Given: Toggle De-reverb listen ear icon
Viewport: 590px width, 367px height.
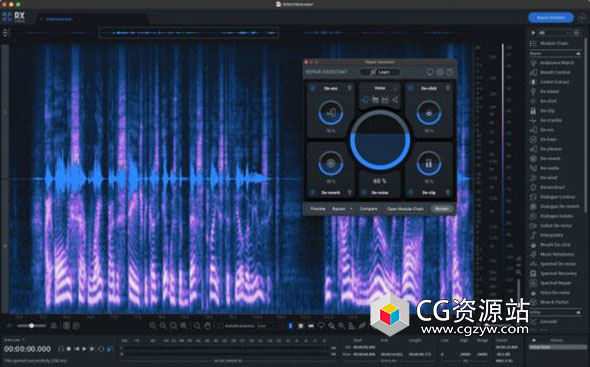Looking at the screenshot, I should (350, 193).
